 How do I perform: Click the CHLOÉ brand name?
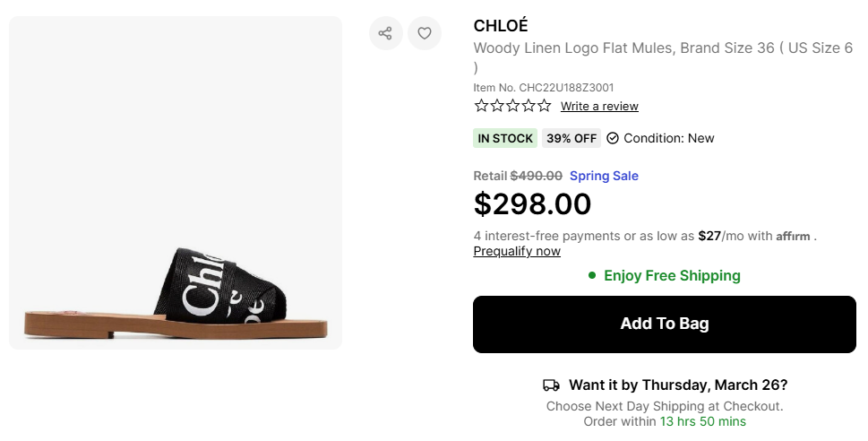(501, 25)
